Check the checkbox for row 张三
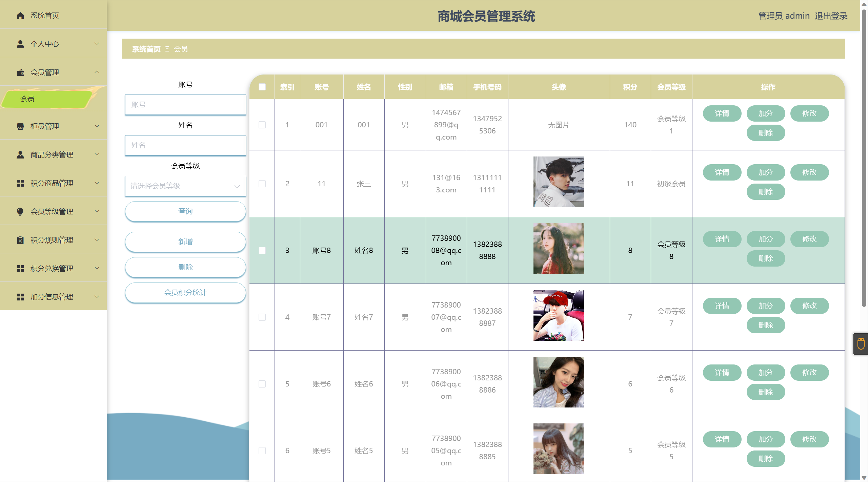This screenshot has width=868, height=482. pyautogui.click(x=262, y=184)
